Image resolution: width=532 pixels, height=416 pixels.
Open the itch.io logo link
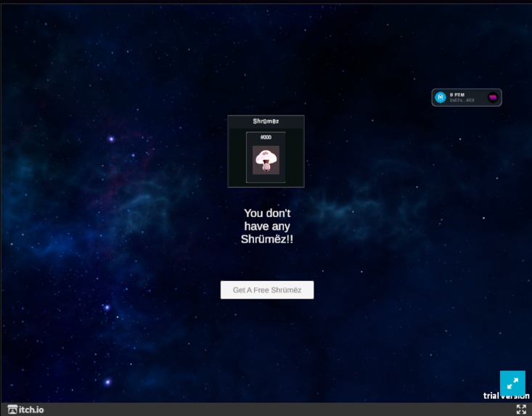coord(26,409)
